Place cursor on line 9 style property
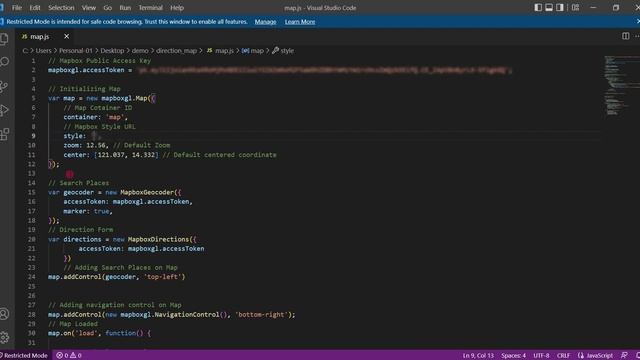The height and width of the screenshot is (360, 640). pos(74,136)
